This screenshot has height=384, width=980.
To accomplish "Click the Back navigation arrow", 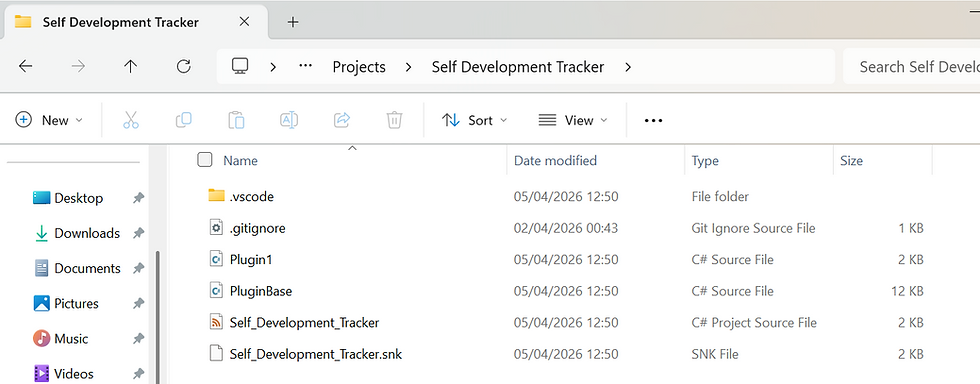I will tap(25, 66).
